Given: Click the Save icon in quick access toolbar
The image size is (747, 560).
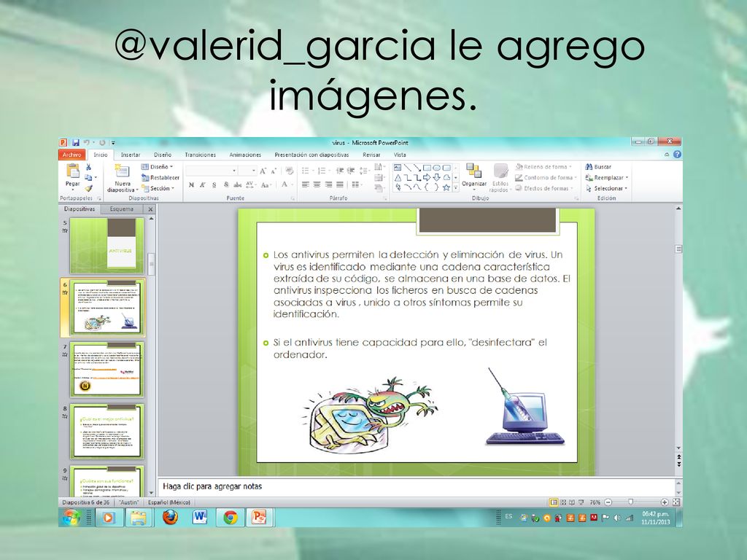Looking at the screenshot, I should click(x=76, y=142).
